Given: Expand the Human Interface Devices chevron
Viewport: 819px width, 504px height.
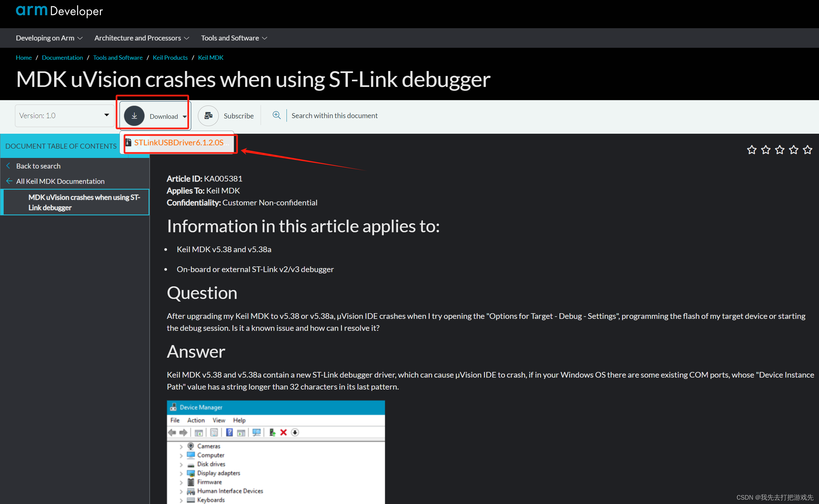Looking at the screenshot, I should [x=181, y=491].
